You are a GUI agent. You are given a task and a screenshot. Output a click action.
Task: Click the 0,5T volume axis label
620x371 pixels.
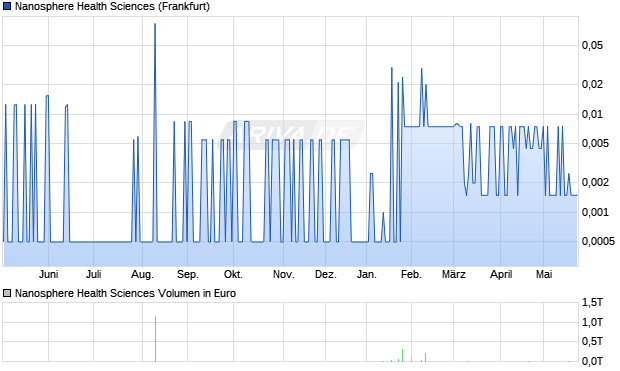[592, 341]
